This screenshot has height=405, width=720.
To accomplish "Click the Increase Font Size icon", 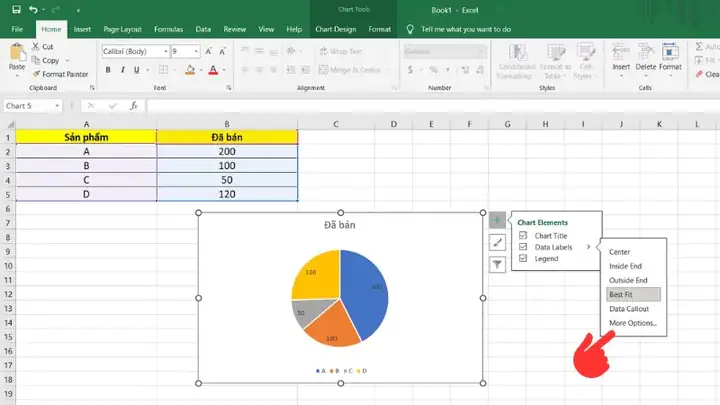I will [x=208, y=51].
